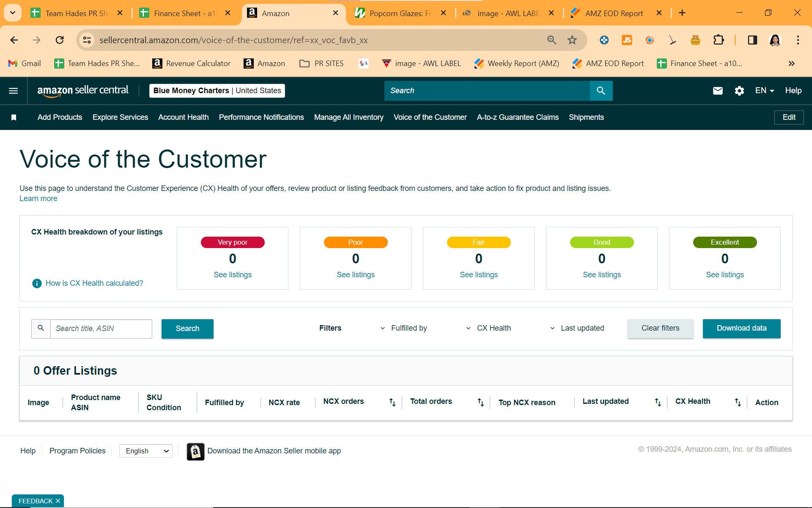Switch to the Popcorn Glazes browser tab
Viewport: 812px width, 508px height.
(x=400, y=13)
